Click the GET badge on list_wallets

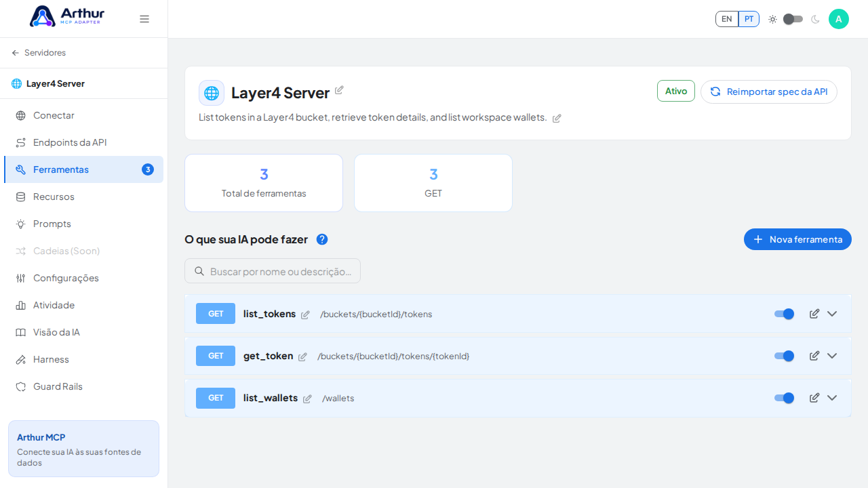click(216, 398)
